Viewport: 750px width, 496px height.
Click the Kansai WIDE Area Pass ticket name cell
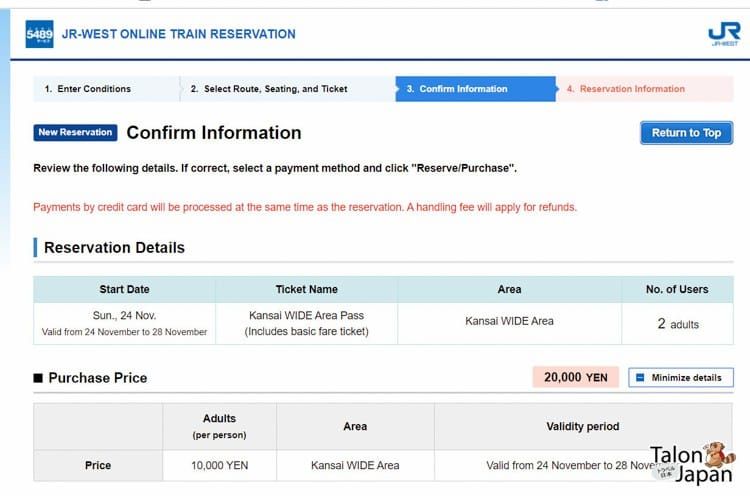(x=307, y=323)
